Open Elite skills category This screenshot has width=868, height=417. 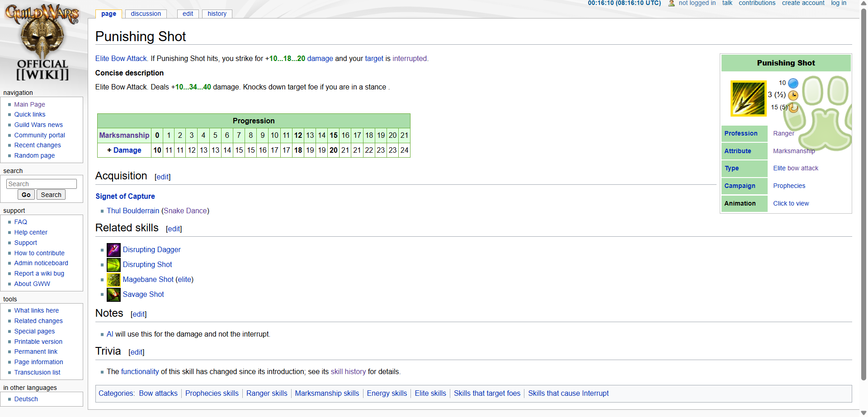[x=430, y=393]
